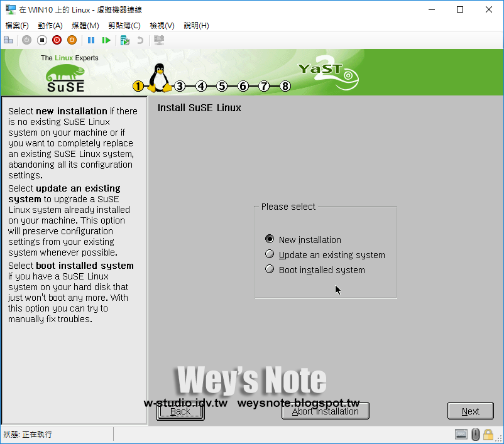Create a checkpoint using the toolbar icon
The width and height of the screenshot is (504, 444).
click(124, 40)
